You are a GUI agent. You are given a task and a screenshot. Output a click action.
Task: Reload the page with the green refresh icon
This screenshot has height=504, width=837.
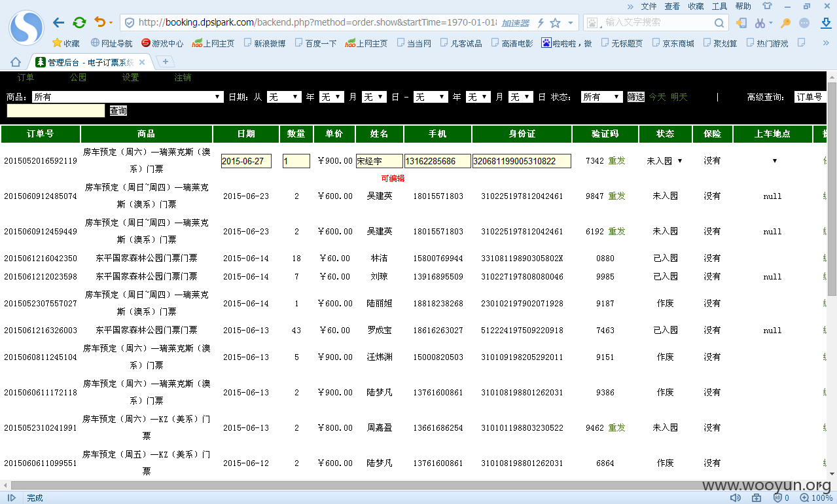click(79, 23)
